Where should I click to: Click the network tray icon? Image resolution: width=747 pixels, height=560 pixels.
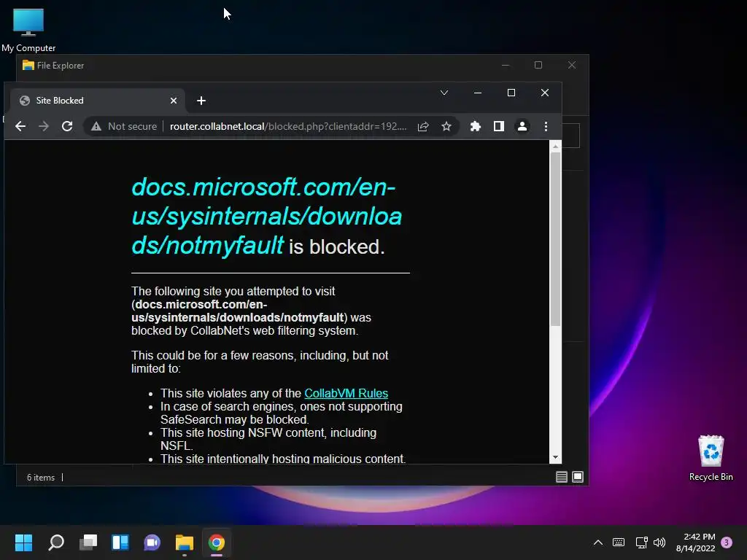[x=642, y=542]
